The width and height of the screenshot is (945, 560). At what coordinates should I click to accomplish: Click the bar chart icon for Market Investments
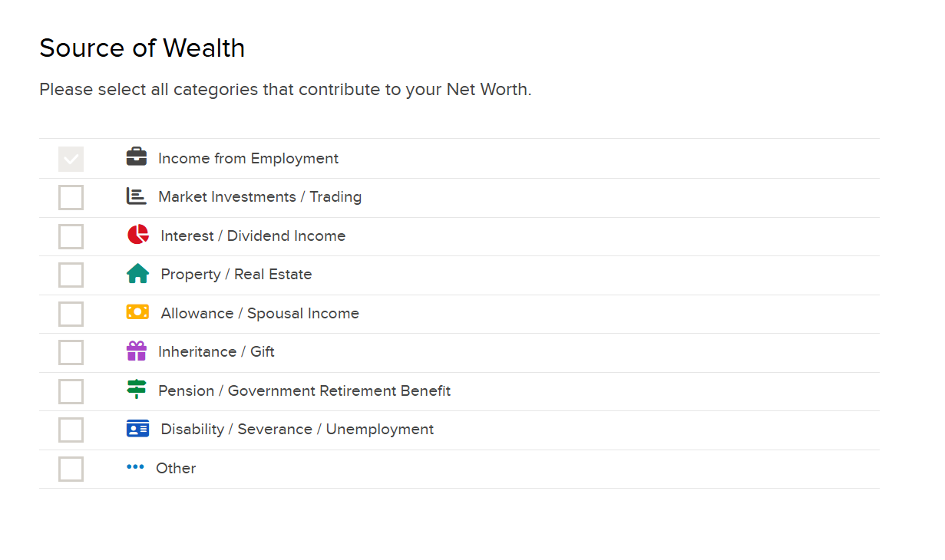click(x=136, y=196)
